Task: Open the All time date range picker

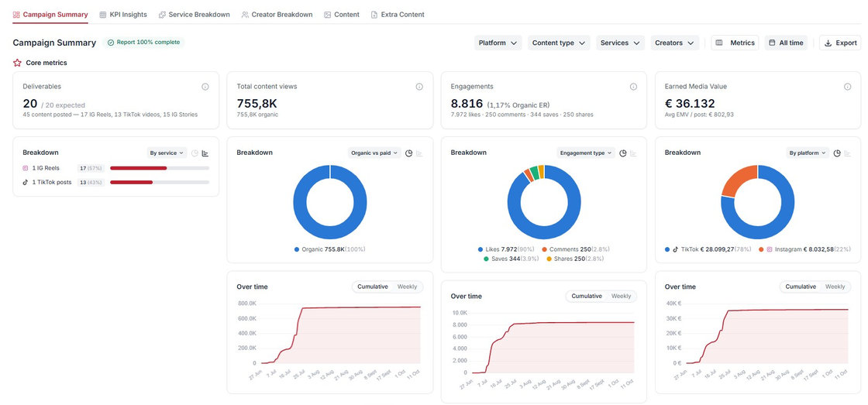Action: coord(786,43)
